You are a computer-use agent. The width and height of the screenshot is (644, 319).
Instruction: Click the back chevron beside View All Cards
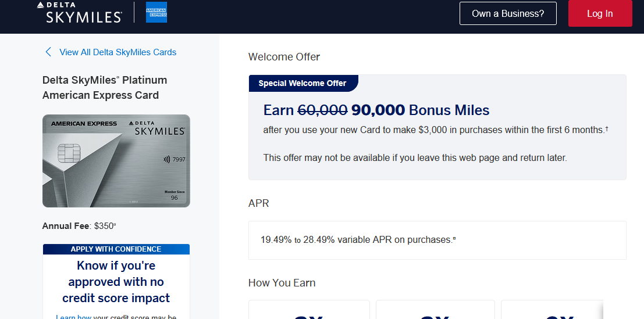[x=48, y=52]
